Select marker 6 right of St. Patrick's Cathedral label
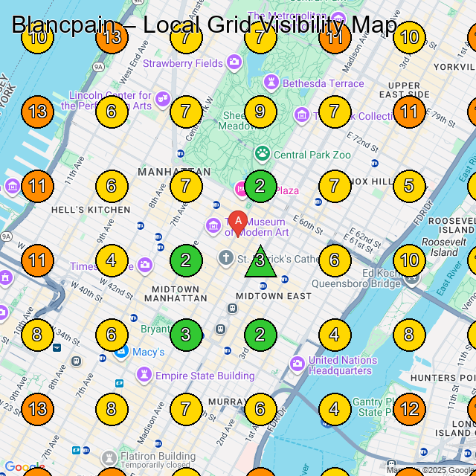Viewport: 476px width, 476px height. [335, 260]
